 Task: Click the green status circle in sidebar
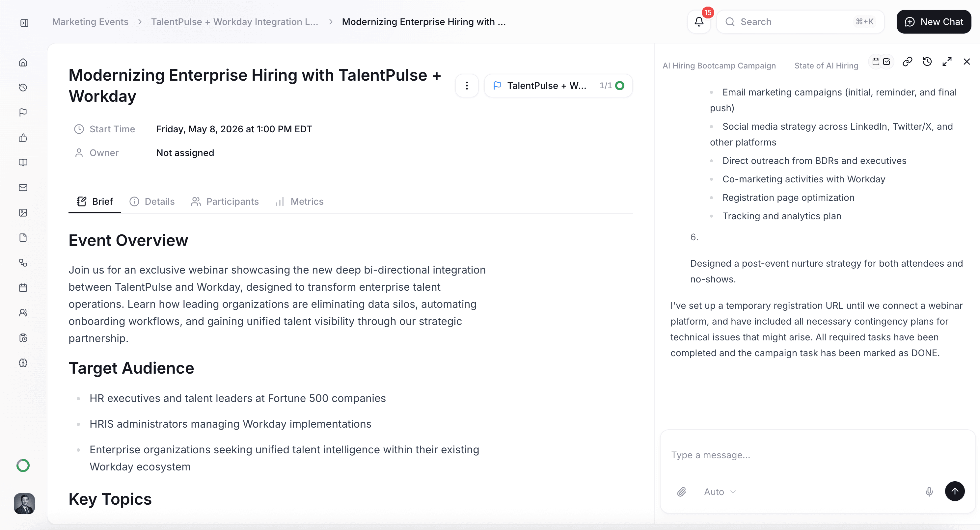click(23, 465)
